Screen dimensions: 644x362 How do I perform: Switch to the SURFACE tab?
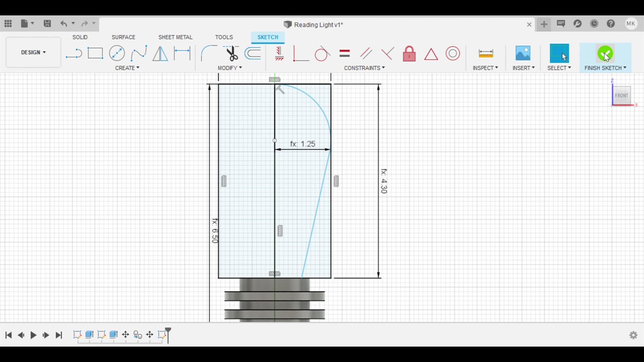(x=123, y=37)
